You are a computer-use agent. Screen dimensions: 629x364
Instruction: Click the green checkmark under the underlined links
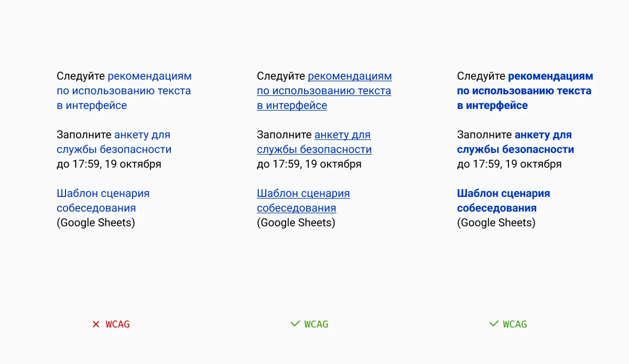coord(295,324)
